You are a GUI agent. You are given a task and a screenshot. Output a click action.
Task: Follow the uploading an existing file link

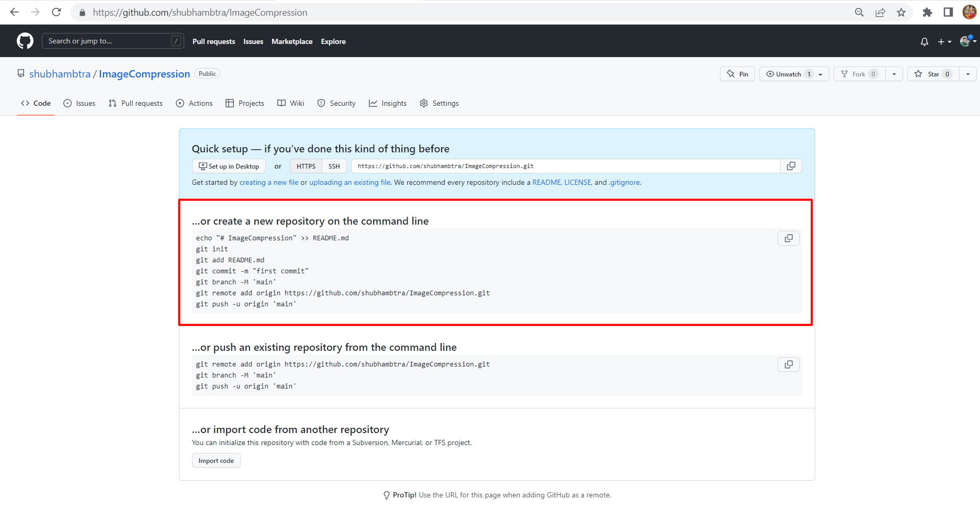[350, 182]
